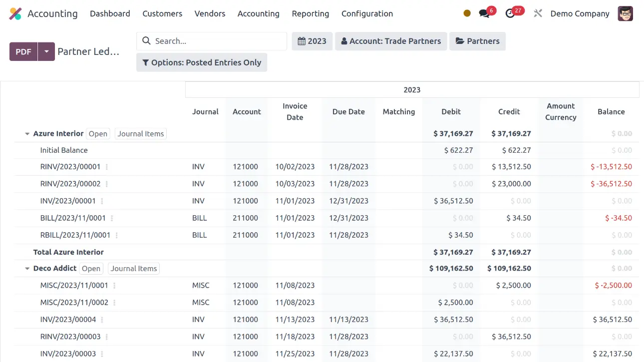644x362 pixels.
Task: Open the Reporting menu
Action: 310,14
